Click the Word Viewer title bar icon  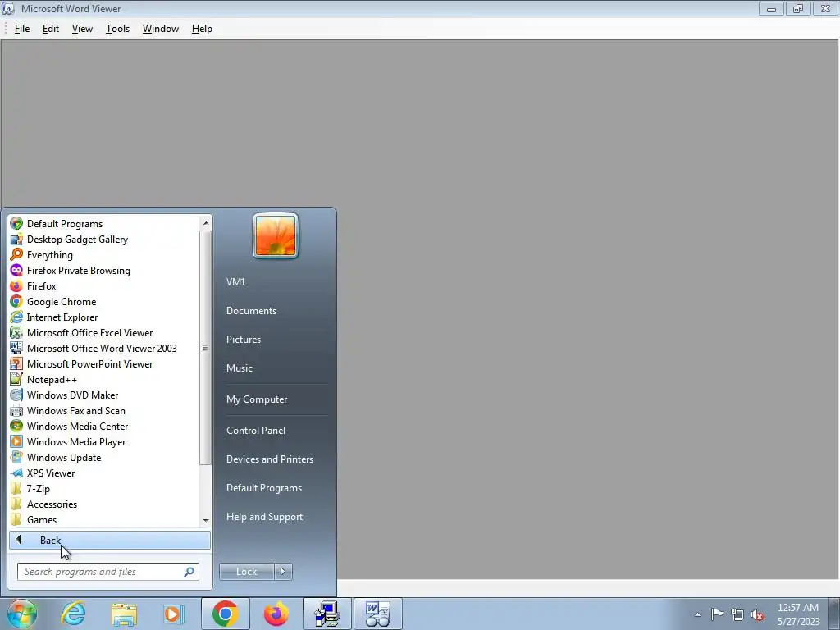8,8
